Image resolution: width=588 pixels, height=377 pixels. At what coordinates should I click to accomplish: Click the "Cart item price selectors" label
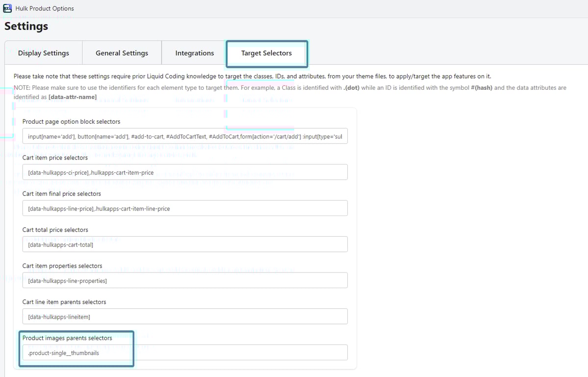[x=55, y=158]
